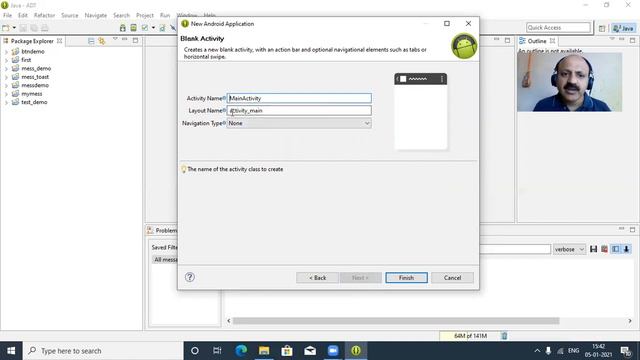Switch to the Java perspective button
This screenshot has width=640, height=360.
(x=623, y=28)
